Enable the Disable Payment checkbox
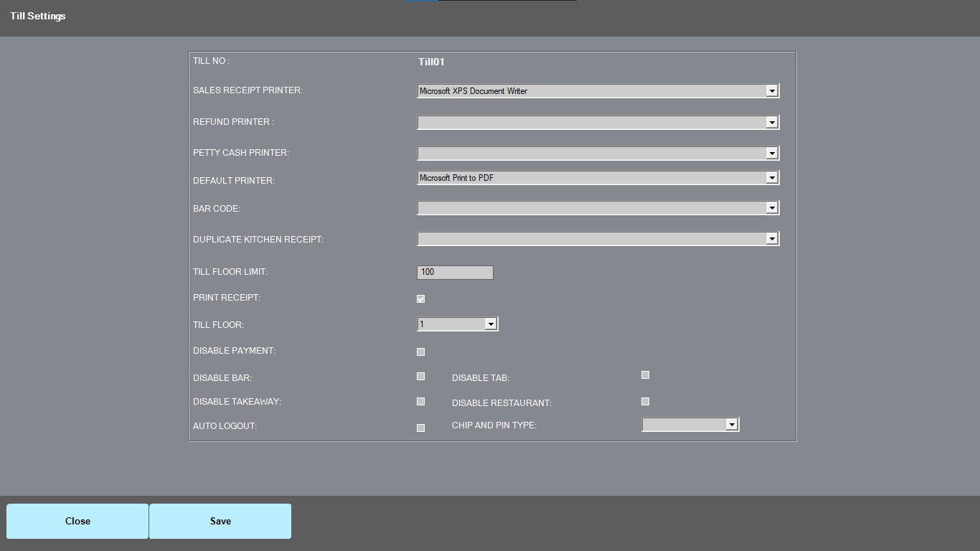 point(420,352)
